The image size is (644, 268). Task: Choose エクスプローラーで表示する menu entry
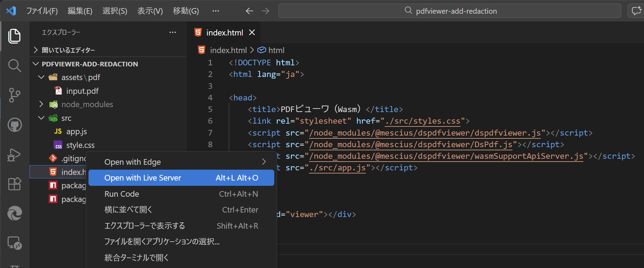181,226
